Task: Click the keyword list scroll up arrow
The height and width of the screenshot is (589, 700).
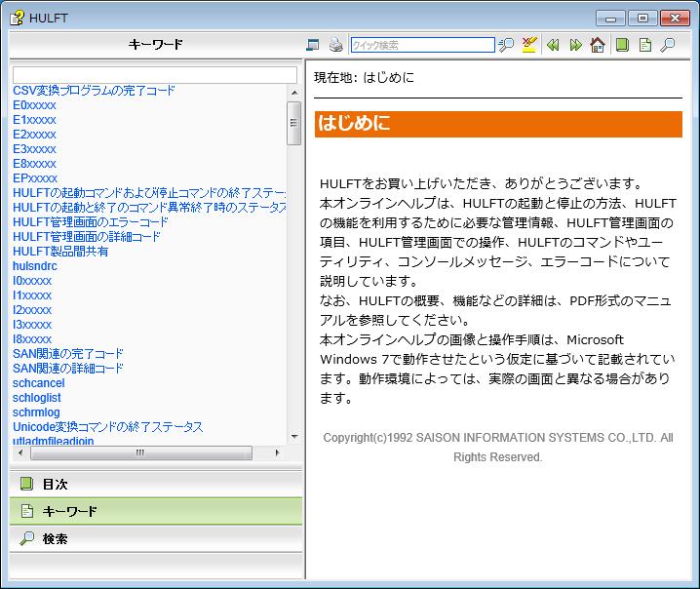Action: click(294, 93)
